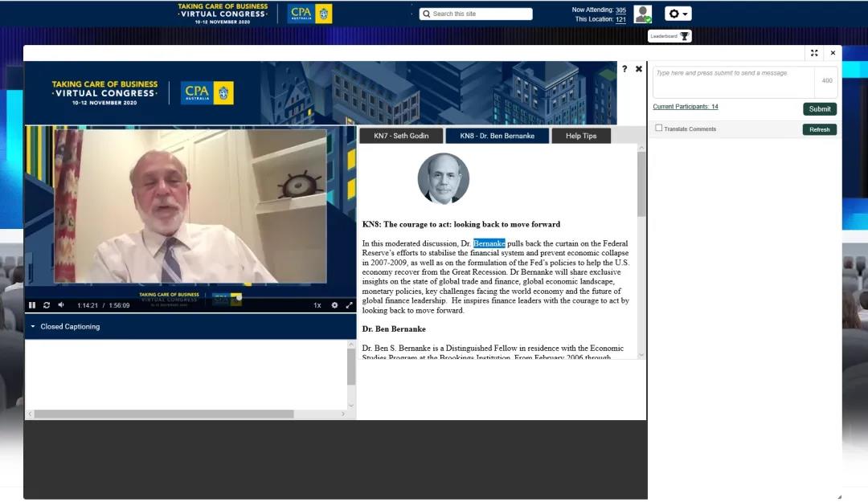Select the KN8 - Dr. Ben Bernanke tab
The width and height of the screenshot is (868, 502).
tap(497, 136)
